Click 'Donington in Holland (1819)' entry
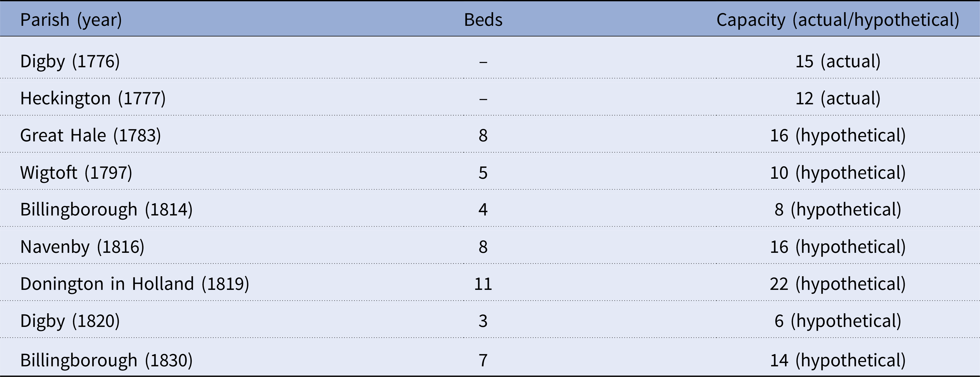 coord(135,284)
